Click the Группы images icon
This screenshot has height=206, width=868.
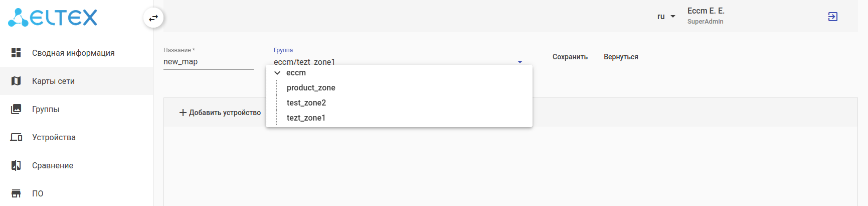(x=16, y=109)
